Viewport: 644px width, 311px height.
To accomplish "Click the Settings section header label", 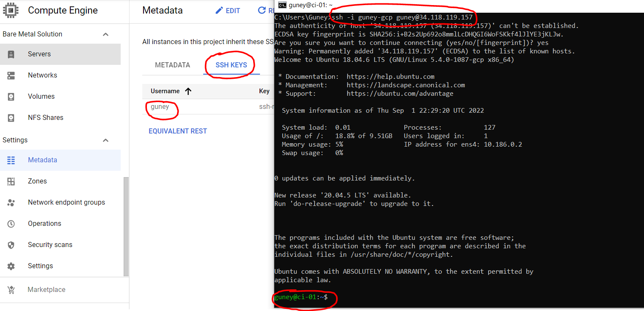I will point(15,140).
